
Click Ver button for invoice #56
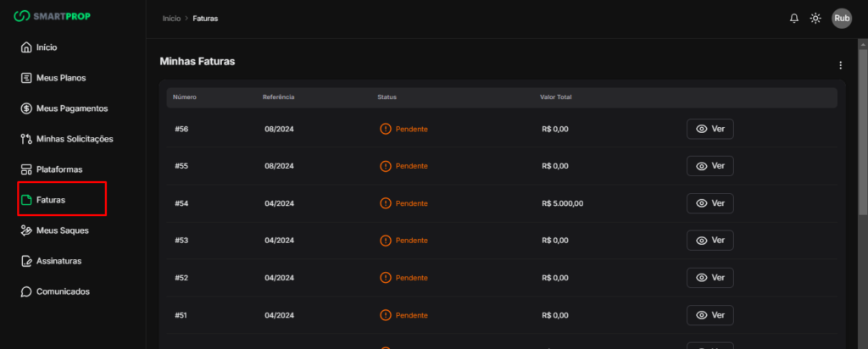pos(709,129)
